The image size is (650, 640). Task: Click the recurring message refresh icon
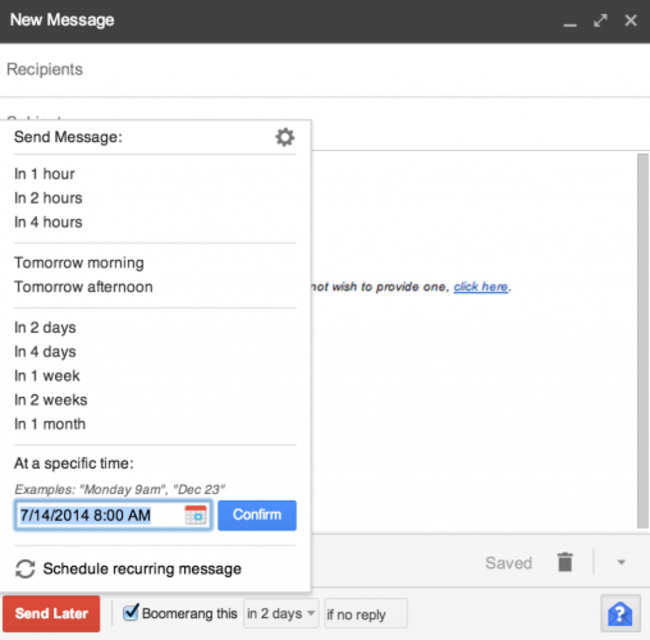pyautogui.click(x=25, y=569)
